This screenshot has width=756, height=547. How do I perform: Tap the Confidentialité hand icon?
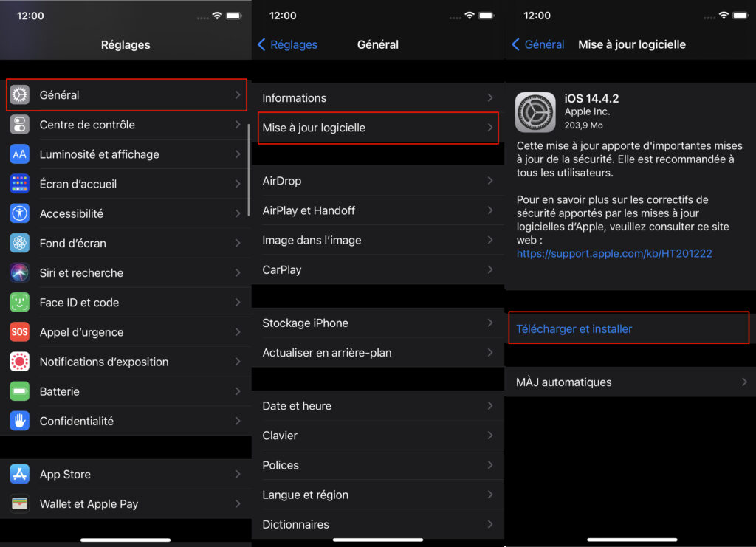[20, 421]
